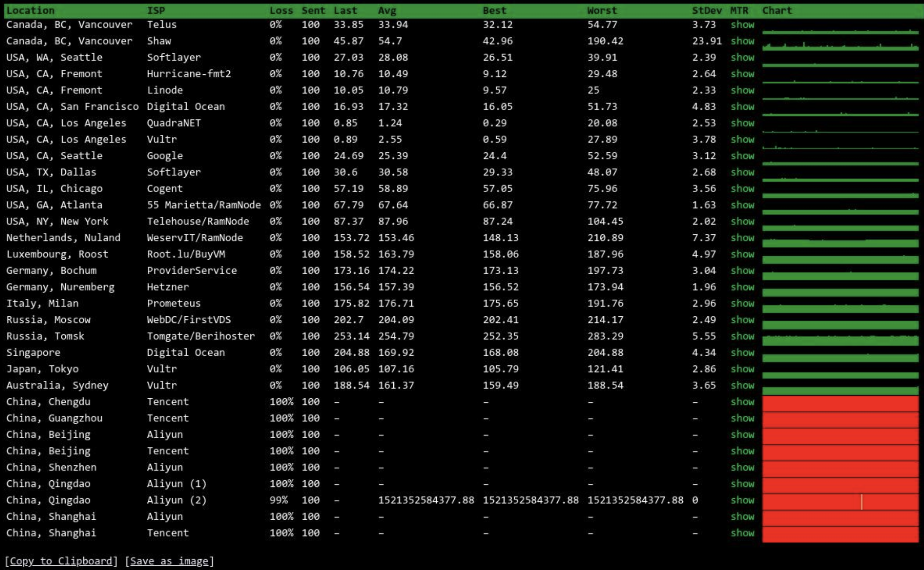924x570 pixels.
Task: Click Avg column header
Action: click(x=387, y=11)
